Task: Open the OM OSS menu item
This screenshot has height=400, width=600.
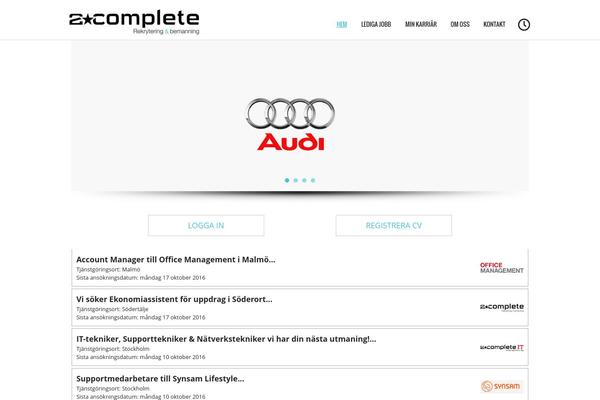Action: tap(460, 24)
